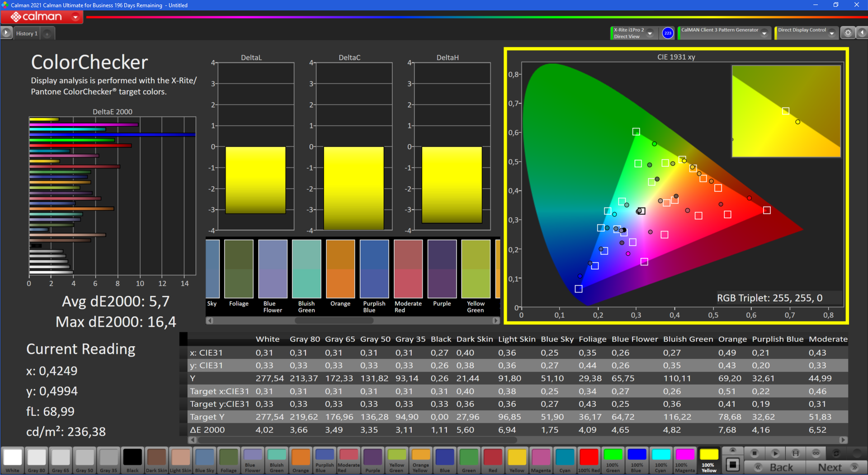Click the add history plus icon
The width and height of the screenshot is (868, 475).
[47, 33]
